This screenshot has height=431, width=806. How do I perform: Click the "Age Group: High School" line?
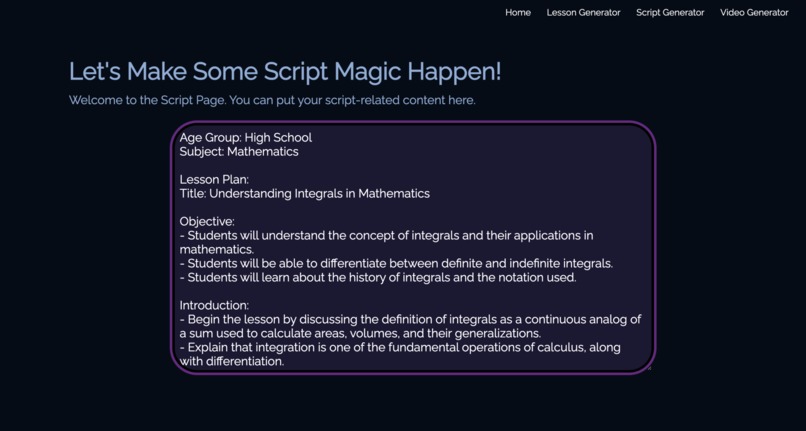click(x=246, y=138)
